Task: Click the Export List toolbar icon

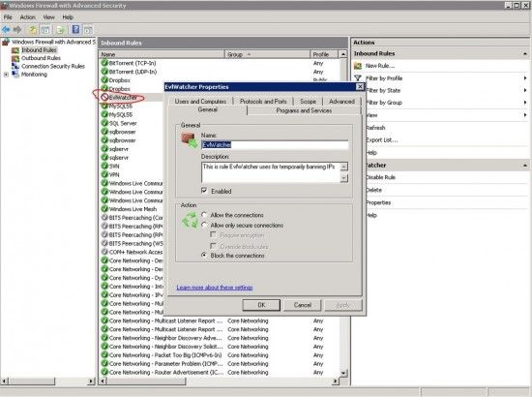Action: 60,30
